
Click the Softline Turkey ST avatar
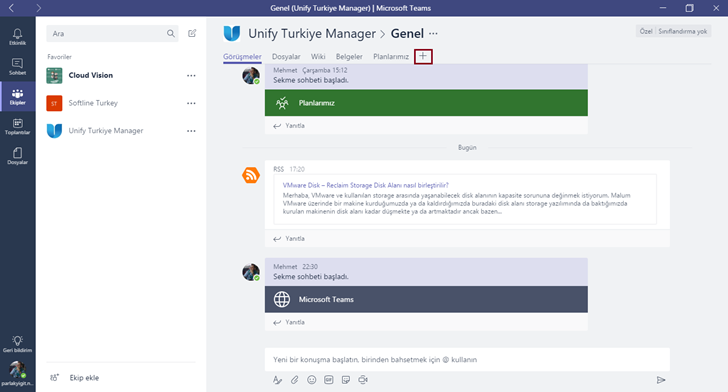(x=54, y=103)
